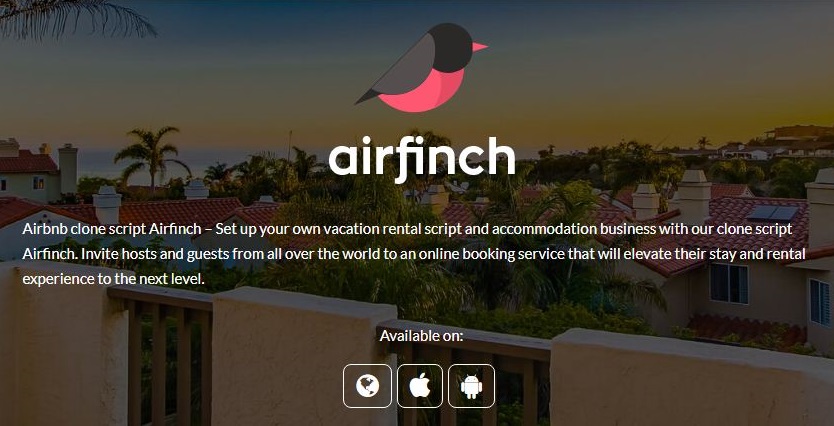Open the web version globe icon

click(367, 386)
